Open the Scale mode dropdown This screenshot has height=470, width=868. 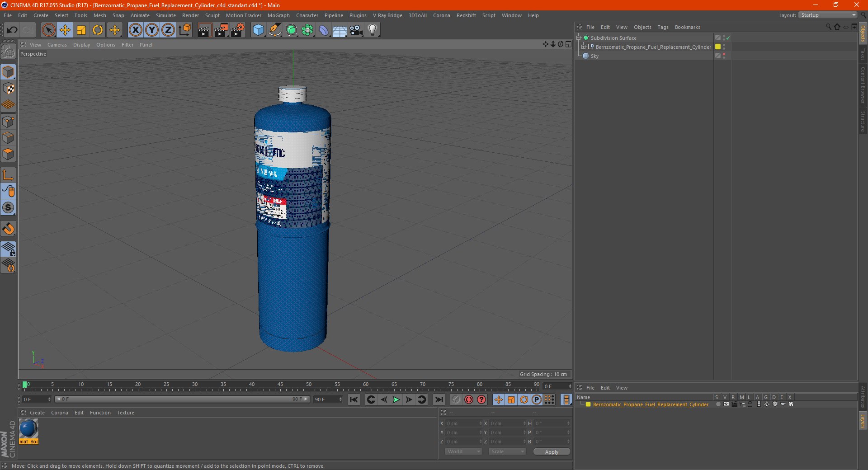507,451
